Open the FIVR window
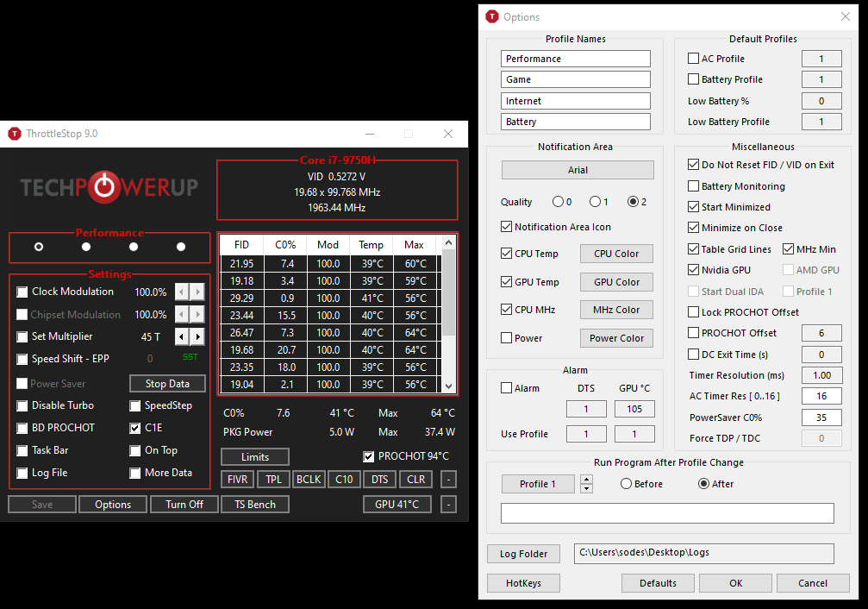Image resolution: width=868 pixels, height=609 pixels. (x=236, y=479)
